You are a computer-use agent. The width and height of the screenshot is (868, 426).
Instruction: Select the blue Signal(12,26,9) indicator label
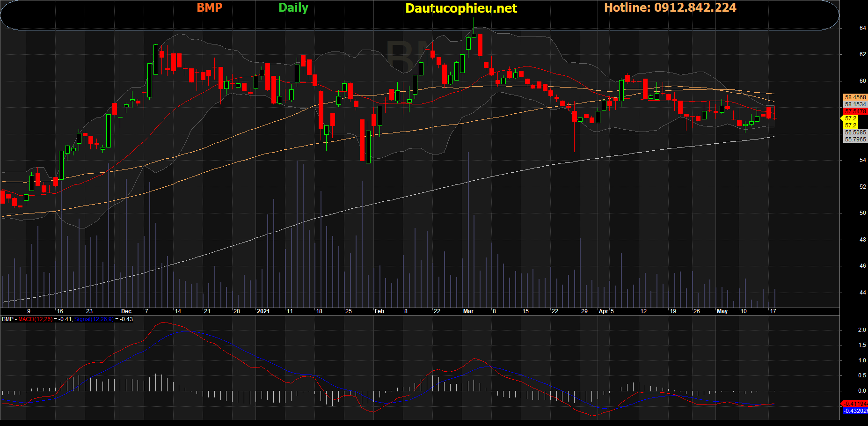94,319
